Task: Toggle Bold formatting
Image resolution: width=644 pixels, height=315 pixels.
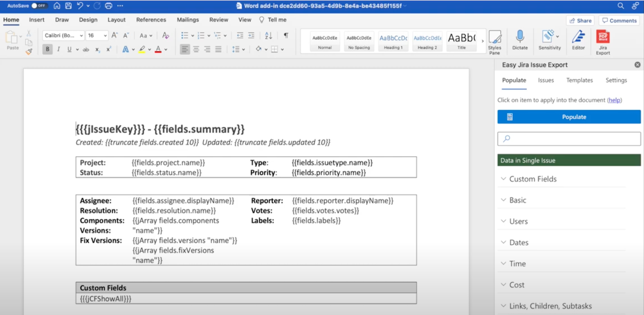Action: [x=48, y=49]
